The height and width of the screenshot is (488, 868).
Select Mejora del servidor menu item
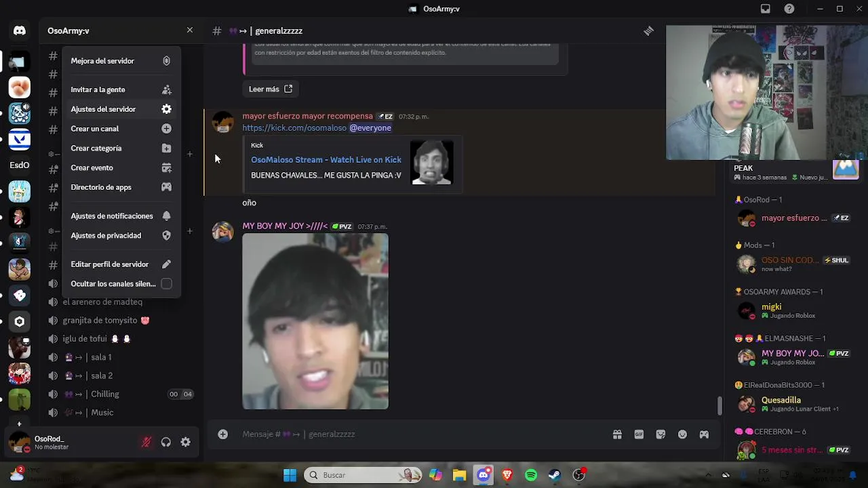(x=121, y=61)
